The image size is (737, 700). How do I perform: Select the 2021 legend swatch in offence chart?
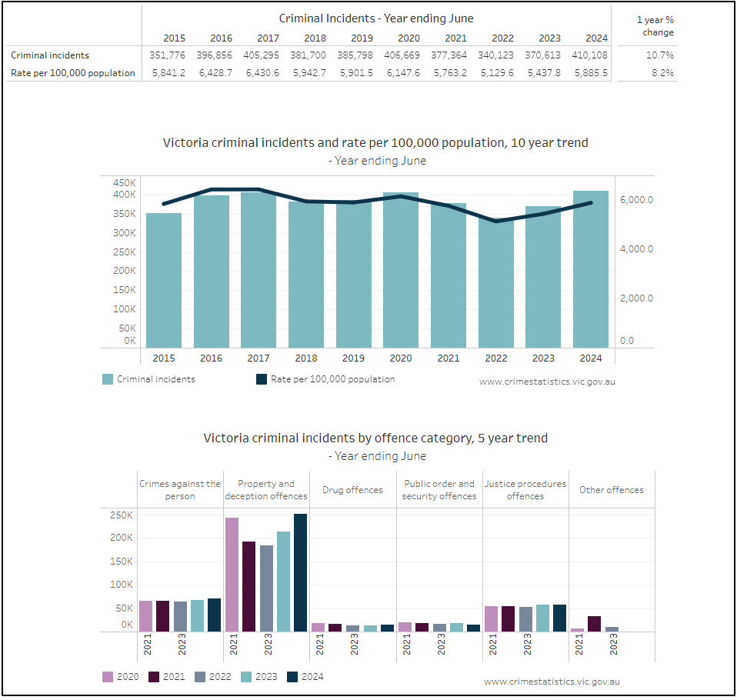[154, 677]
